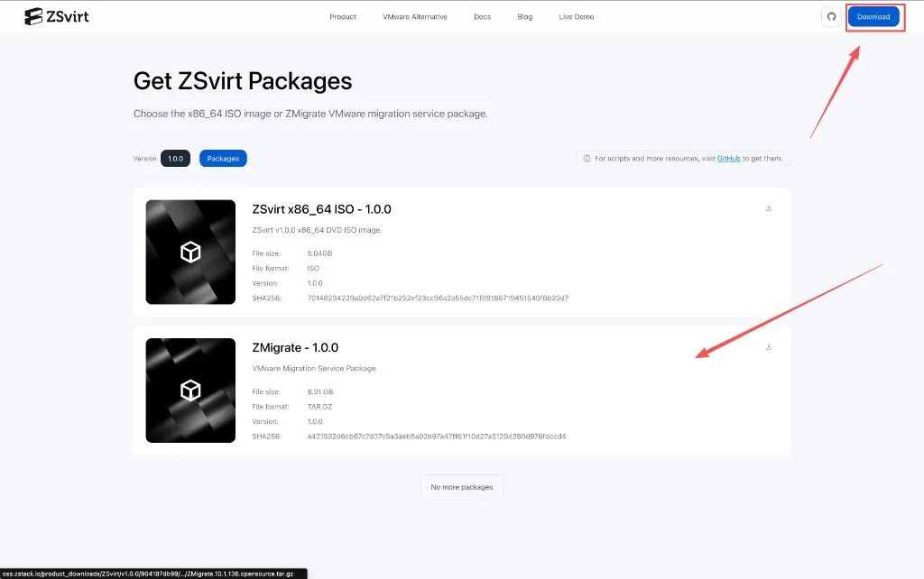Click the ZSvirt logo
Screen dimensions: 924x579
click(x=57, y=16)
